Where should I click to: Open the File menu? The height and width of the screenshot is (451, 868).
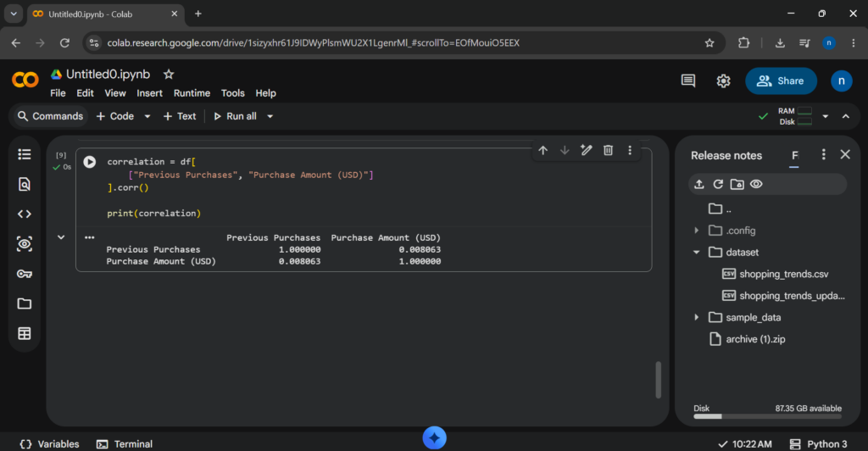(x=58, y=93)
